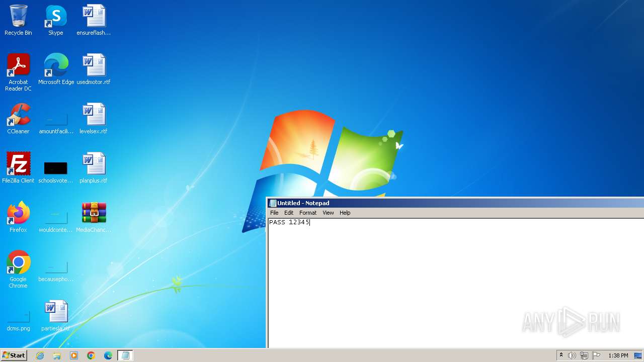Screen dimensions: 644x362
Task: Open network tray icon
Action: tap(584, 355)
